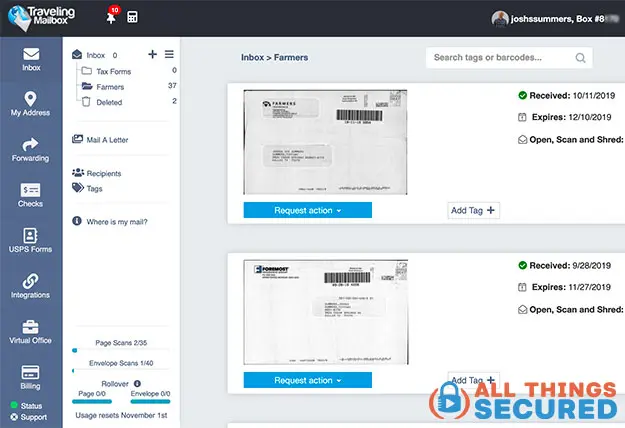Viewport: 625px width, 428px height.
Task: Focus the Search tags or barcodes field
Action: pyautogui.click(x=509, y=58)
